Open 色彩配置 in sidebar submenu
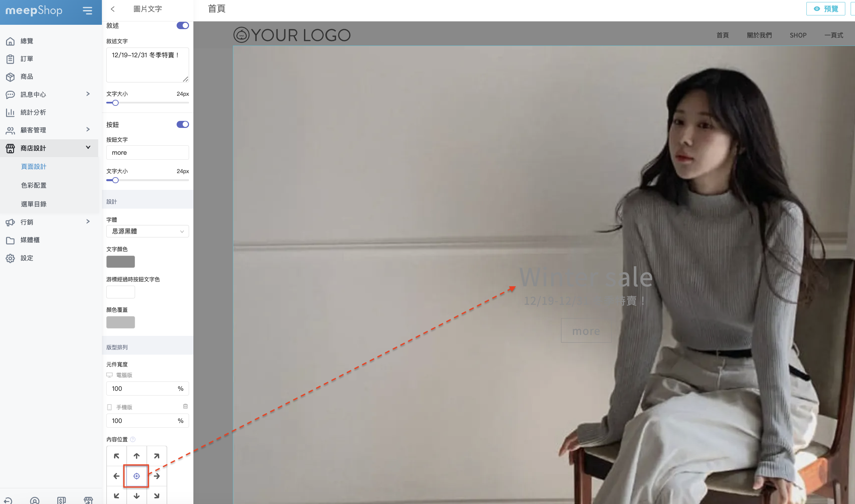The image size is (855, 504). (x=34, y=186)
